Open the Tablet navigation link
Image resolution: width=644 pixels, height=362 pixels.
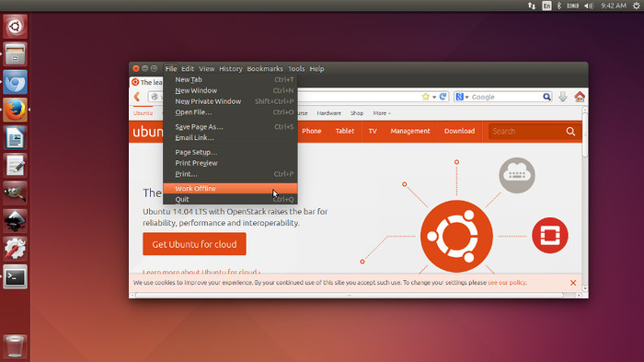coord(345,131)
